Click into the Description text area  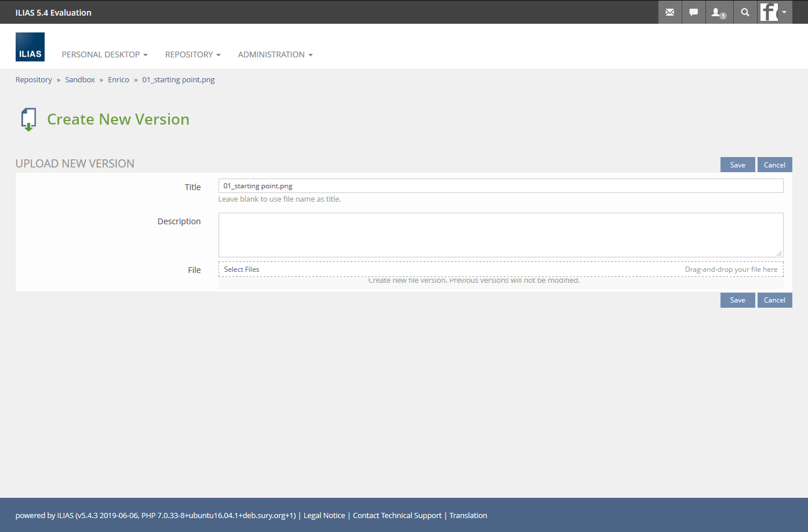pos(500,235)
